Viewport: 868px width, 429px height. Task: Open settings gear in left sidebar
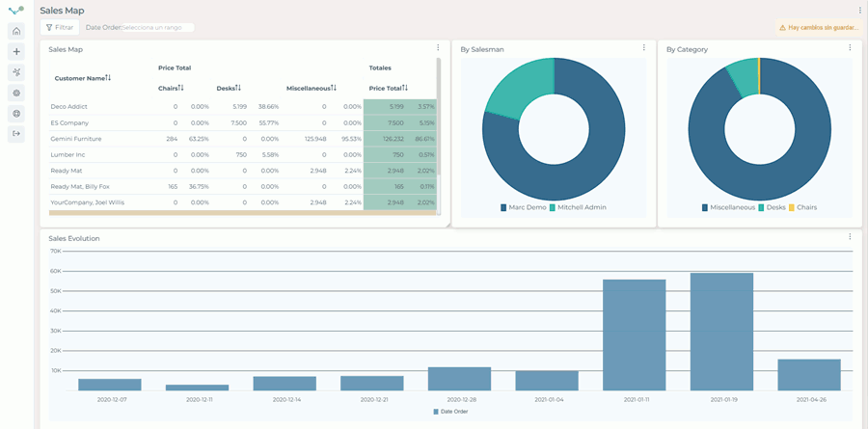coord(16,94)
